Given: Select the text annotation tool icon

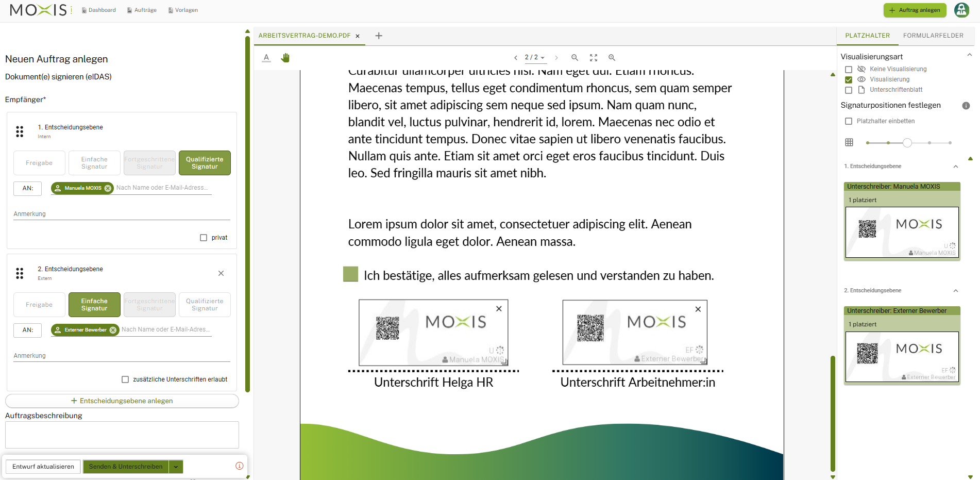Looking at the screenshot, I should click(266, 58).
